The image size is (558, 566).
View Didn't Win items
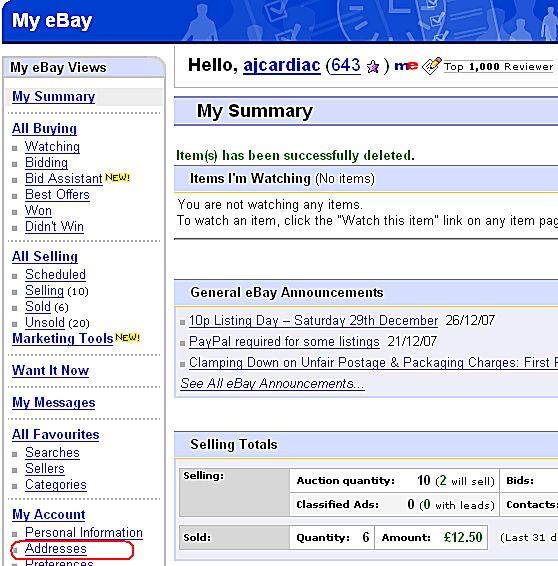[54, 227]
